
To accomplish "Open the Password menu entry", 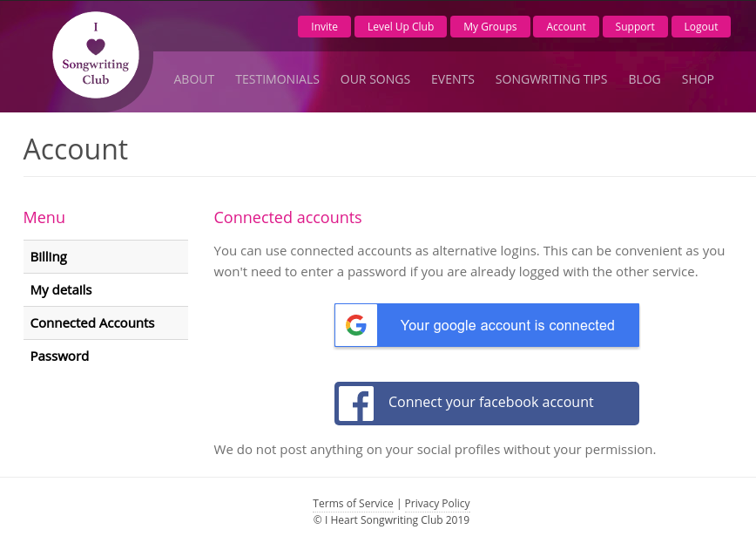I will 60,356.
